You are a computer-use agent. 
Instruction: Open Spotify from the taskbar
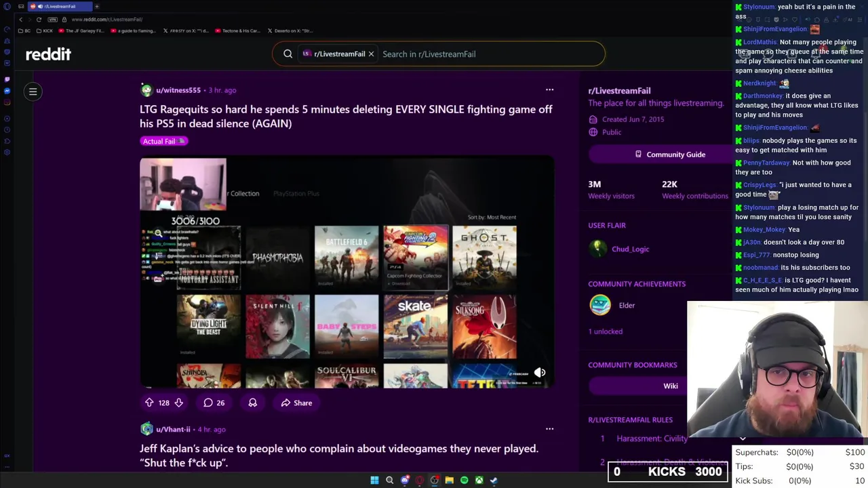(x=464, y=480)
